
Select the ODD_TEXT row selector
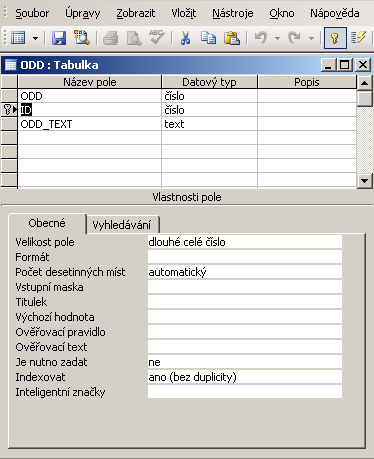9,124
